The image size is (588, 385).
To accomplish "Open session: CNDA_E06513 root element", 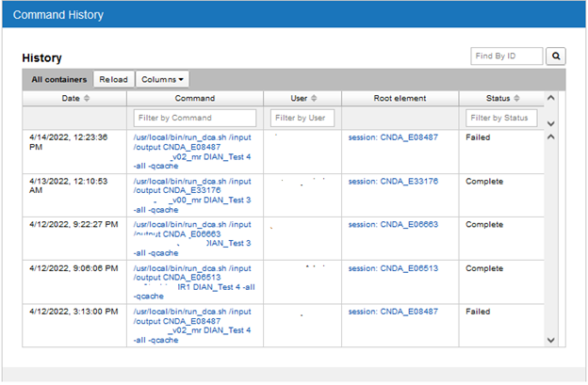I will tap(393, 268).
